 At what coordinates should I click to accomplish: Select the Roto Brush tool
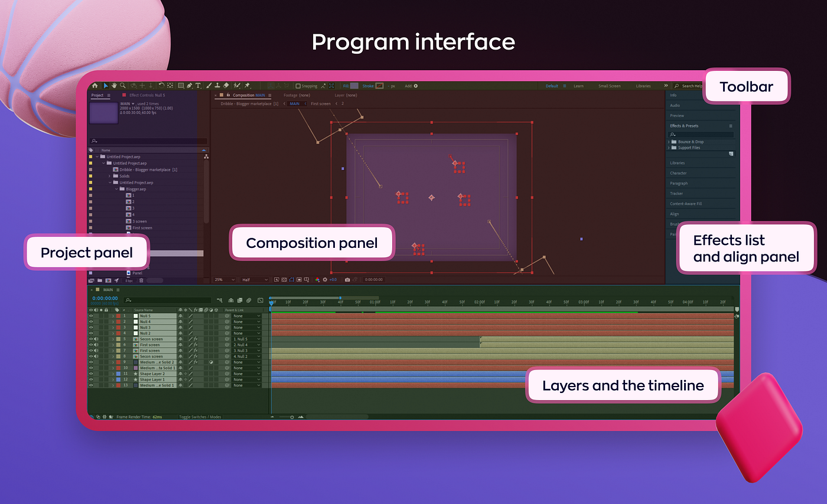point(236,86)
